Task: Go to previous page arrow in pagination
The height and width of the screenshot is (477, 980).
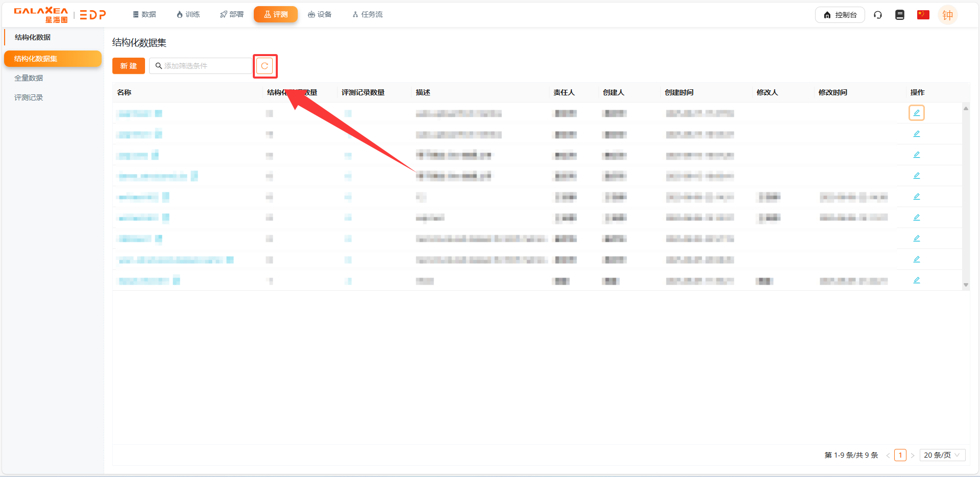Action: click(888, 456)
